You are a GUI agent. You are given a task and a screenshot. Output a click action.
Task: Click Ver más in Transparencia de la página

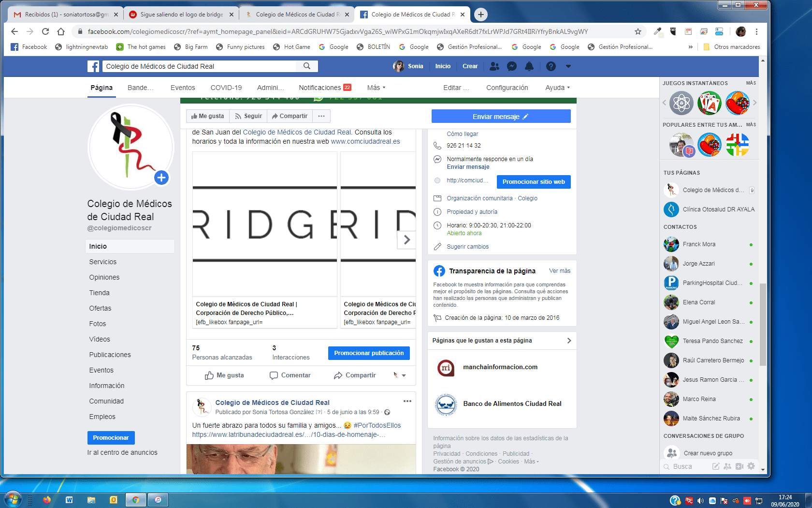(560, 271)
